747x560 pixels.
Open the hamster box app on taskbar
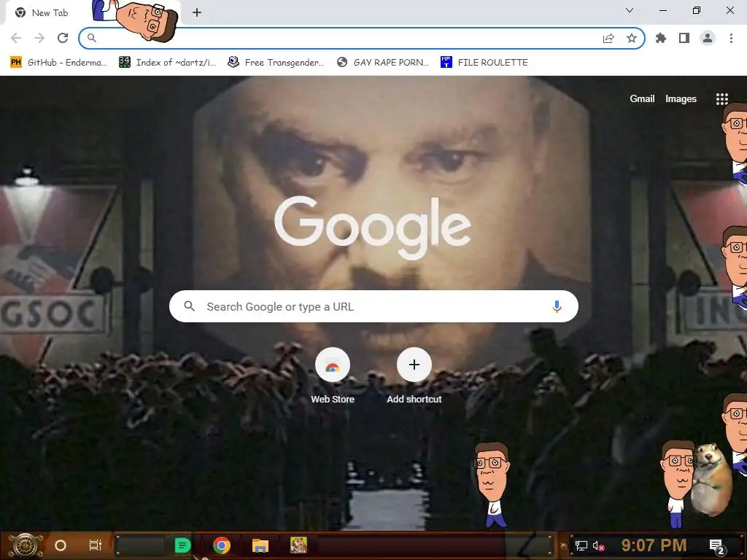(x=298, y=545)
